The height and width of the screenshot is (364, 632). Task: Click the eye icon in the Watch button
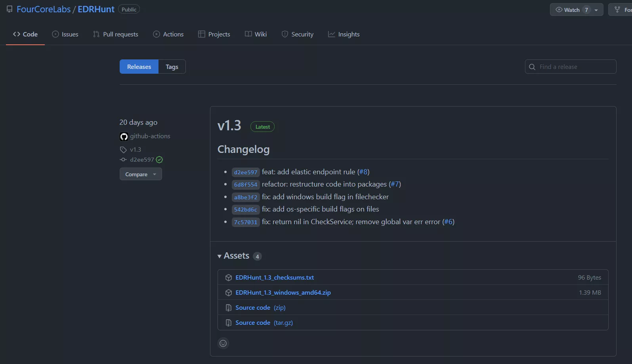point(559,10)
